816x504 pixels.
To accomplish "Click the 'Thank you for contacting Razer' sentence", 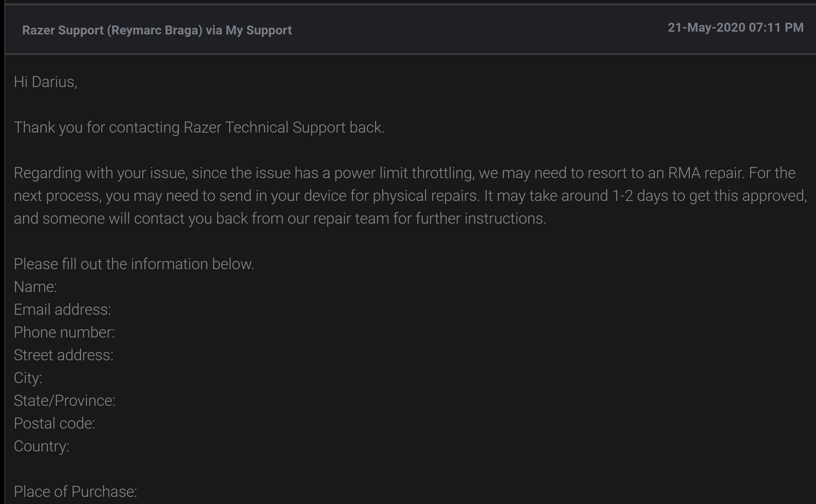I will 199,128.
